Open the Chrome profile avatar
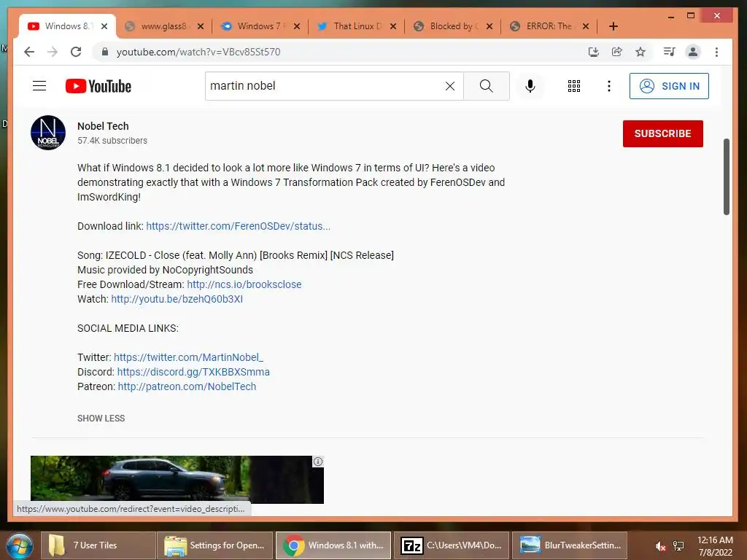This screenshot has height=560, width=747. 693,52
